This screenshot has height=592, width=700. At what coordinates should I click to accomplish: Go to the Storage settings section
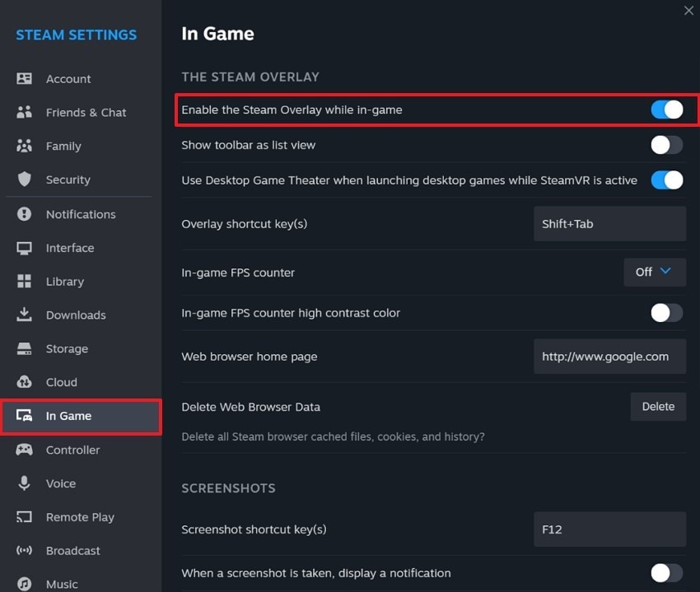click(67, 349)
